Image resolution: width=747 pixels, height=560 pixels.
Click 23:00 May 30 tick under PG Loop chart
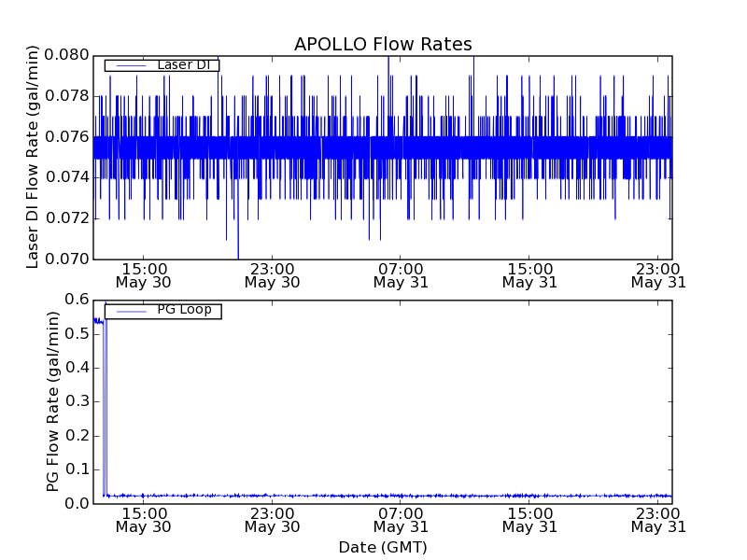(272, 520)
